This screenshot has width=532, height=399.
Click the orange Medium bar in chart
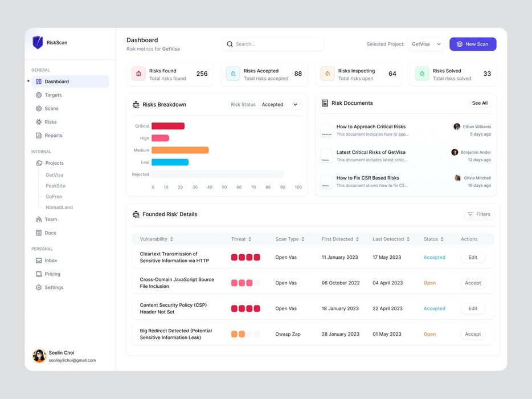180,150
